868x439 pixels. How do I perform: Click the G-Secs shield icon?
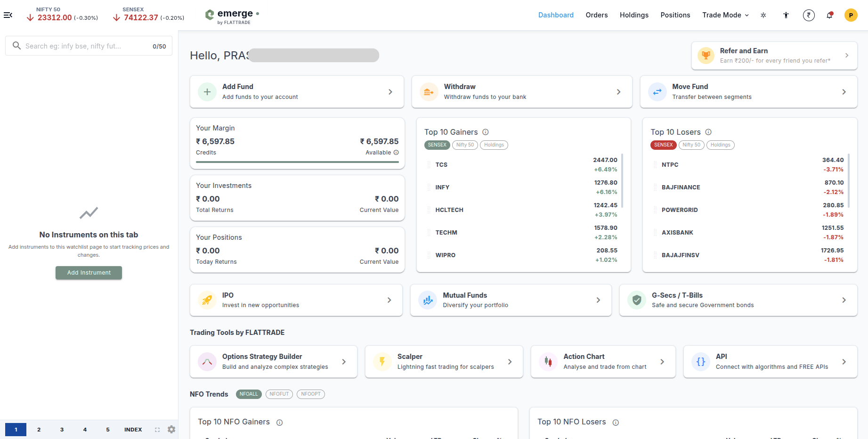(x=637, y=300)
